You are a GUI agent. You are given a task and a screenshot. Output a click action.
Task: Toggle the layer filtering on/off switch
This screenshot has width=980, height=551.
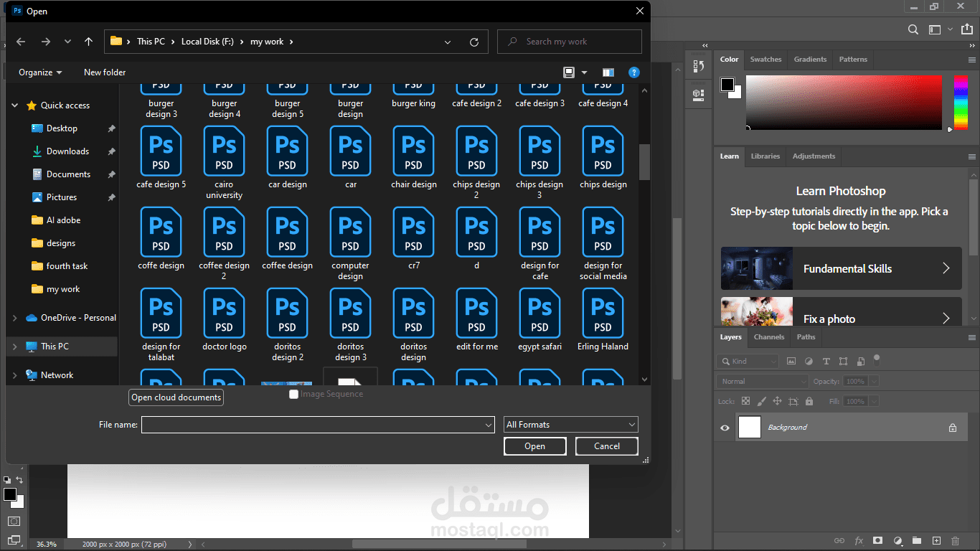coord(876,360)
